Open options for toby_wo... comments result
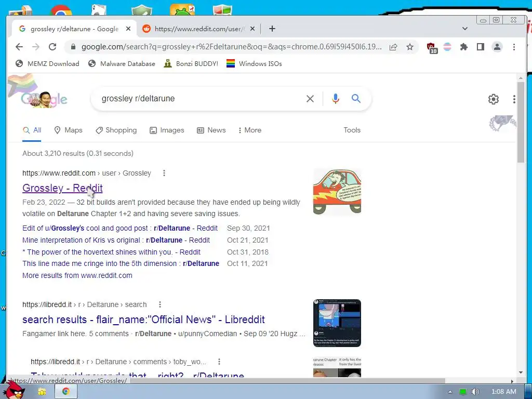532x399 pixels. point(219,362)
